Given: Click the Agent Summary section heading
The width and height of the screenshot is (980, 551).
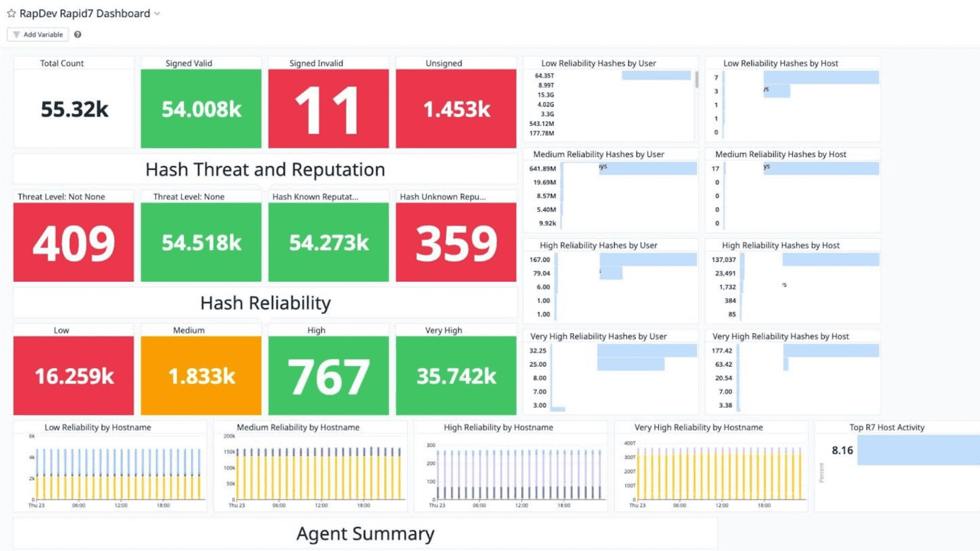Looking at the screenshot, I should pos(365,534).
